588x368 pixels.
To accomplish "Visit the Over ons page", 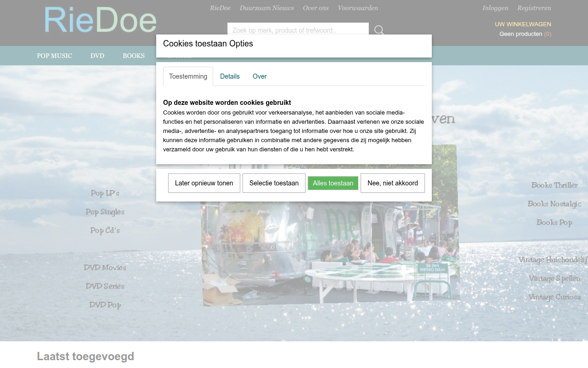I will [316, 8].
